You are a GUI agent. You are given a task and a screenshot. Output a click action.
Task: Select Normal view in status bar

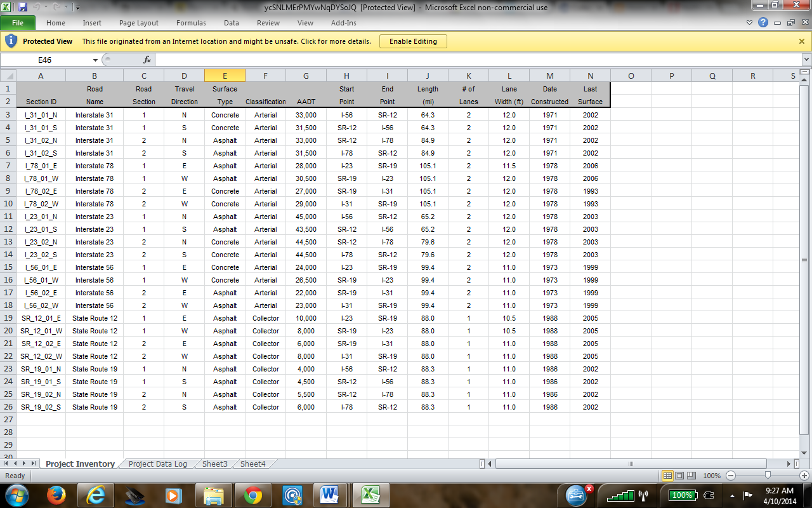point(667,476)
